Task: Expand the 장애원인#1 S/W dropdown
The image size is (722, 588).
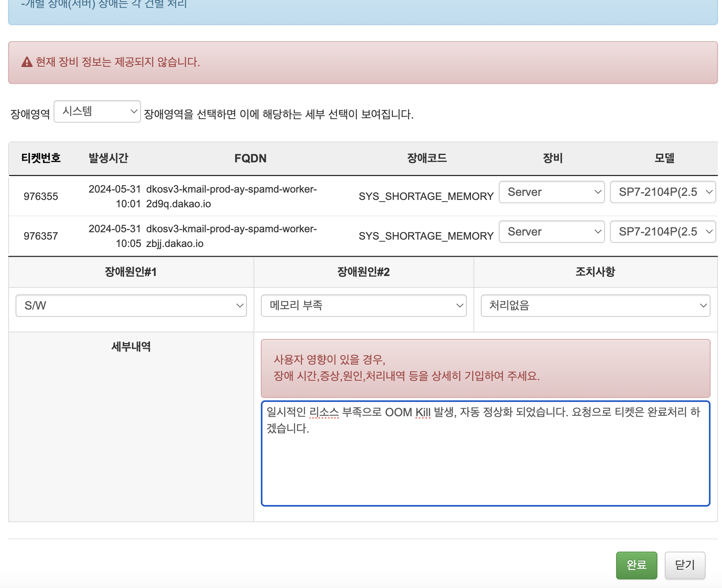Action: (131, 305)
